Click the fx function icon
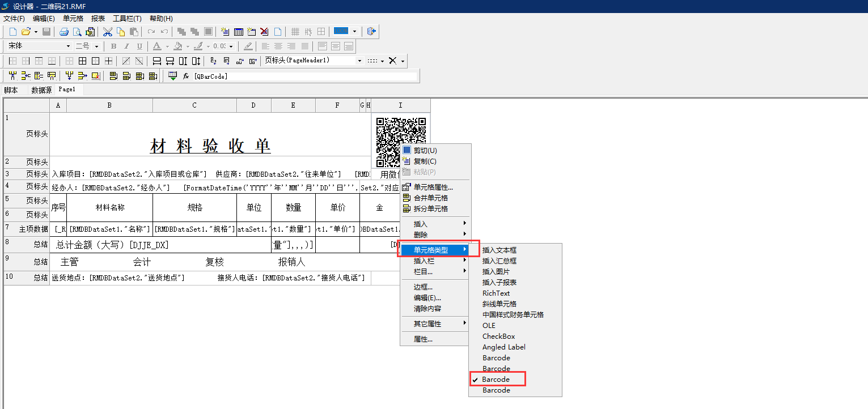Screen dimensions: 868x409 click(x=185, y=76)
